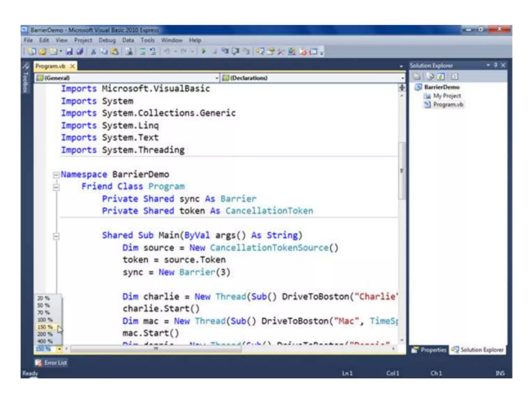This screenshot has width=532, height=399.
Task: Select 200 % in the zoom list
Action: (45, 334)
